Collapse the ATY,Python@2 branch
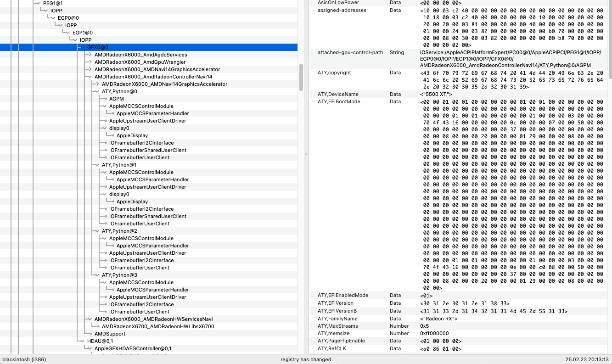Screen dimensions: 612x364 coord(98,231)
